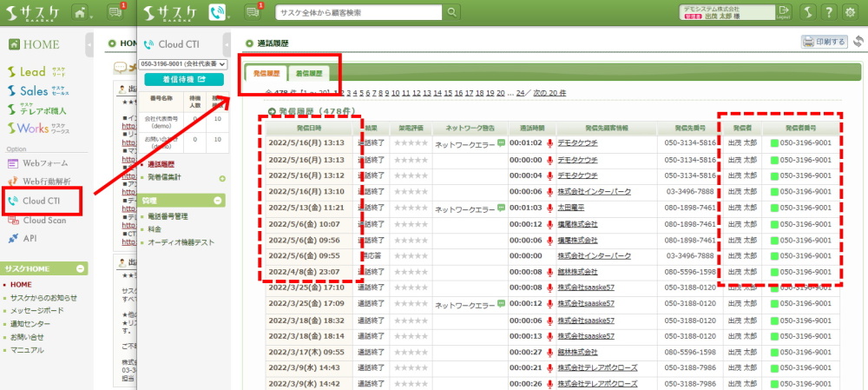
Task: Open the Network Error comment icon in first row
Action: 501,144
